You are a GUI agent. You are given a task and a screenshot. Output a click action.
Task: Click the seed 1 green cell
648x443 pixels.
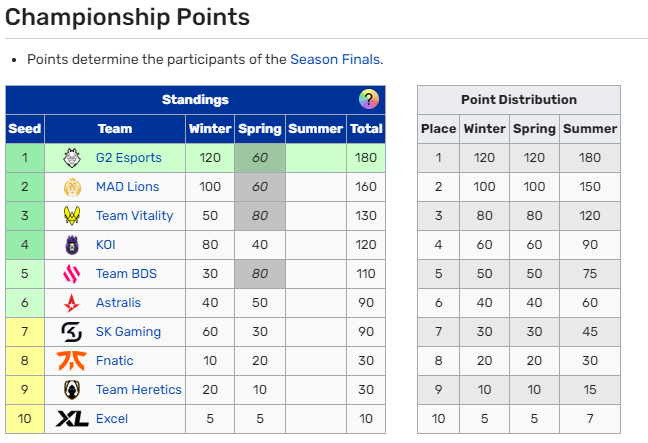point(25,158)
